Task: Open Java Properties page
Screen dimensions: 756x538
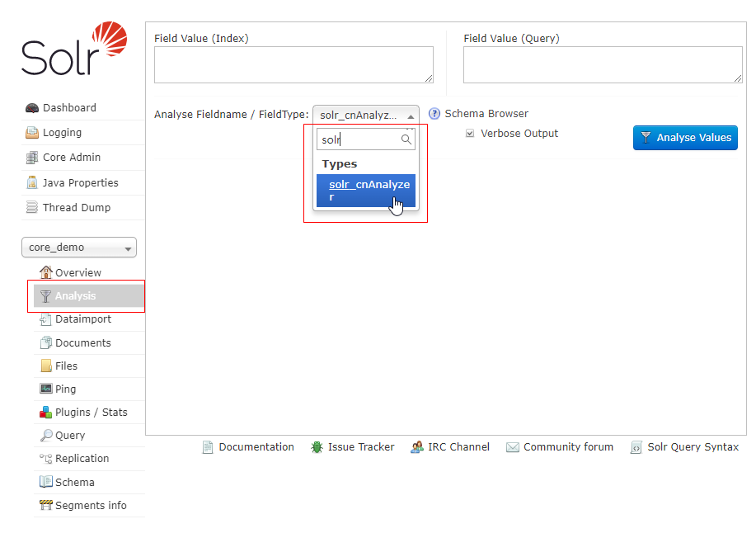Action: pos(81,183)
